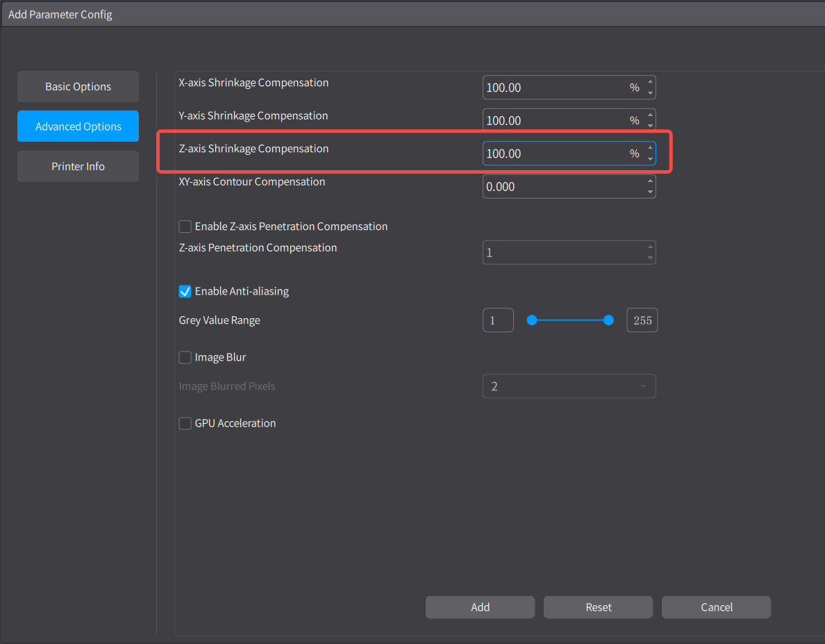Open the Image Blurred Pixels dropdown

(x=569, y=386)
